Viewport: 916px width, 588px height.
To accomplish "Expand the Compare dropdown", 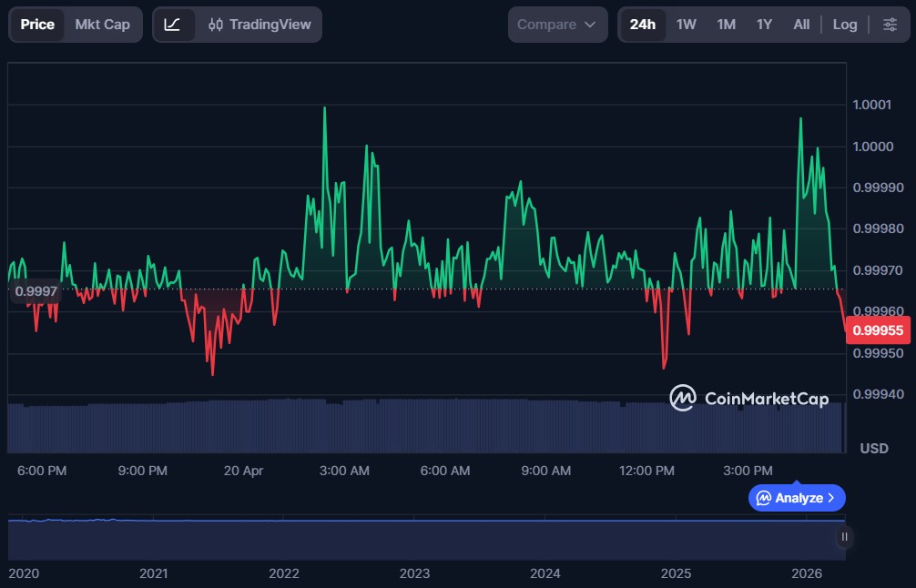I will click(556, 25).
